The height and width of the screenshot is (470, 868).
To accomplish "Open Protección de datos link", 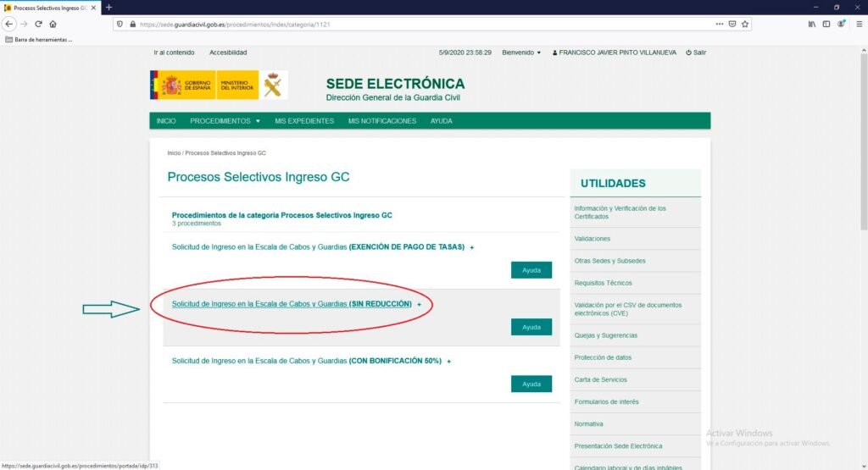I will pos(603,357).
